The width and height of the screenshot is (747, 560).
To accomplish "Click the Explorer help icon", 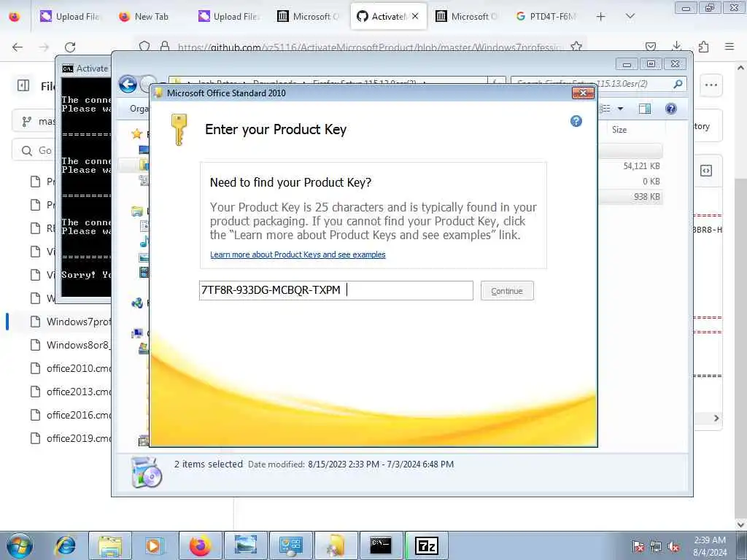I will point(671,109).
